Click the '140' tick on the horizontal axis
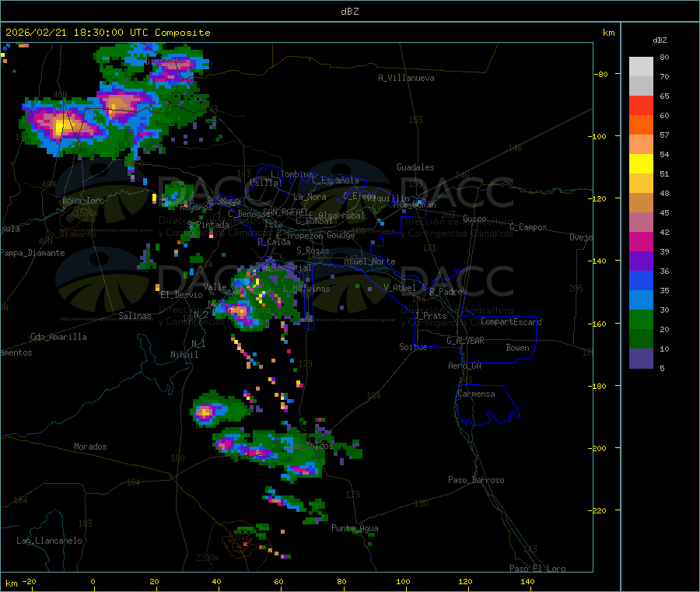700x592 pixels. tap(527, 582)
